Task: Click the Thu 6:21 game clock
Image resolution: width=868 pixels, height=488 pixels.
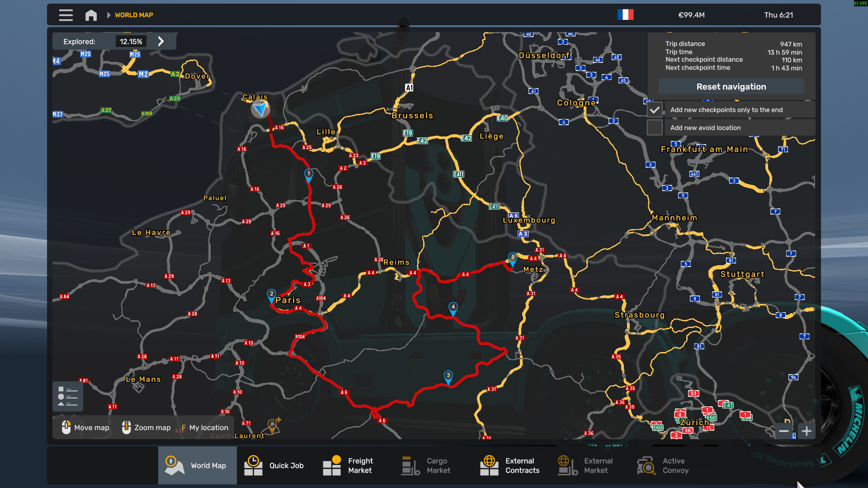Action: pos(778,15)
